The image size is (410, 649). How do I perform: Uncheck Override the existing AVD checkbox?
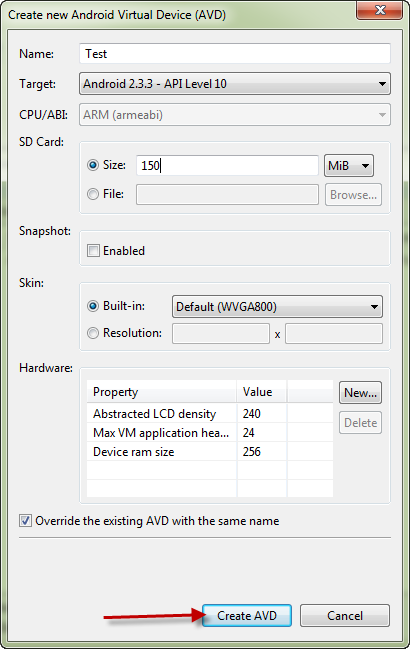click(25, 521)
